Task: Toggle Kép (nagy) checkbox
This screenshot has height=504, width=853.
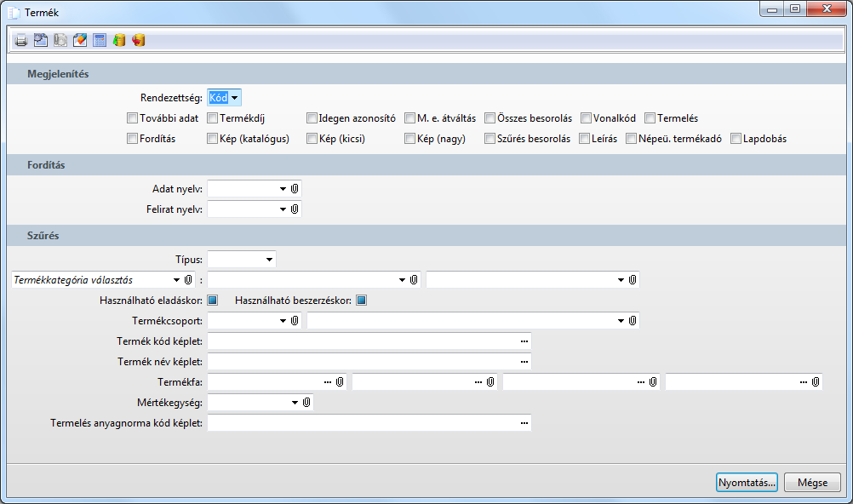Action: point(409,139)
